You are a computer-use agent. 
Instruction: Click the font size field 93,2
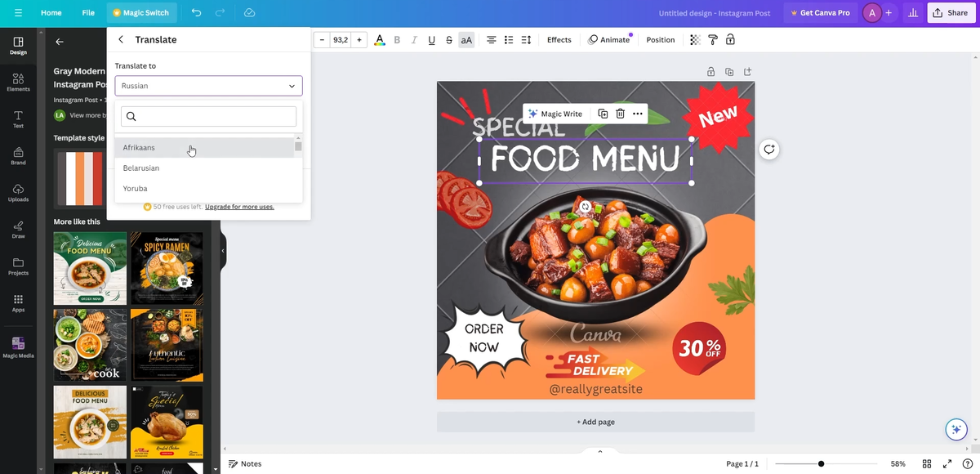(341, 40)
